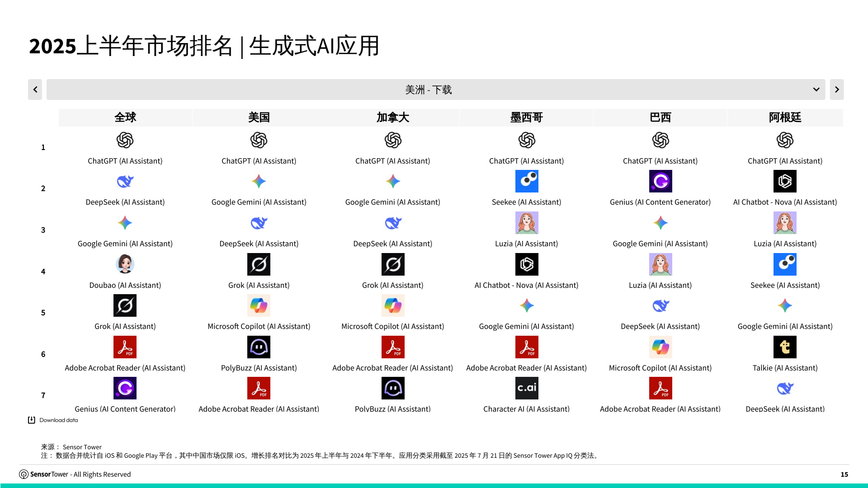This screenshot has height=488, width=868.
Task: Click the DeepSeek whale icon in 全球
Action: click(x=125, y=182)
